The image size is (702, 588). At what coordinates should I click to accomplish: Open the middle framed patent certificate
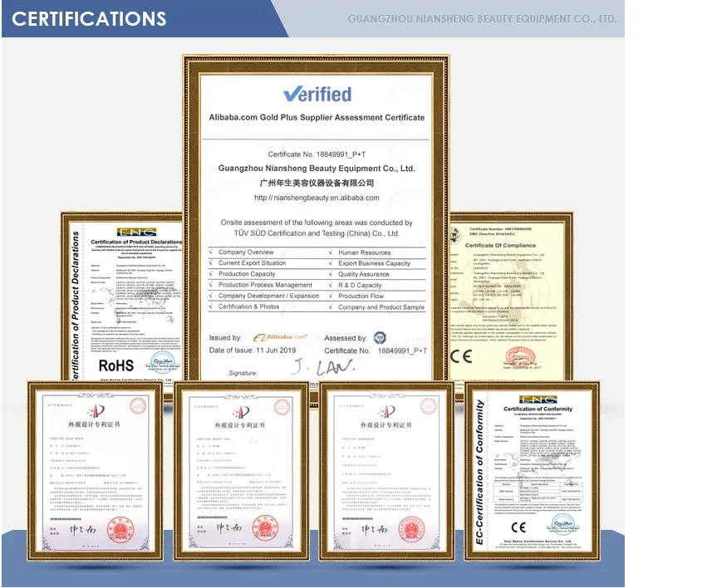241,471
